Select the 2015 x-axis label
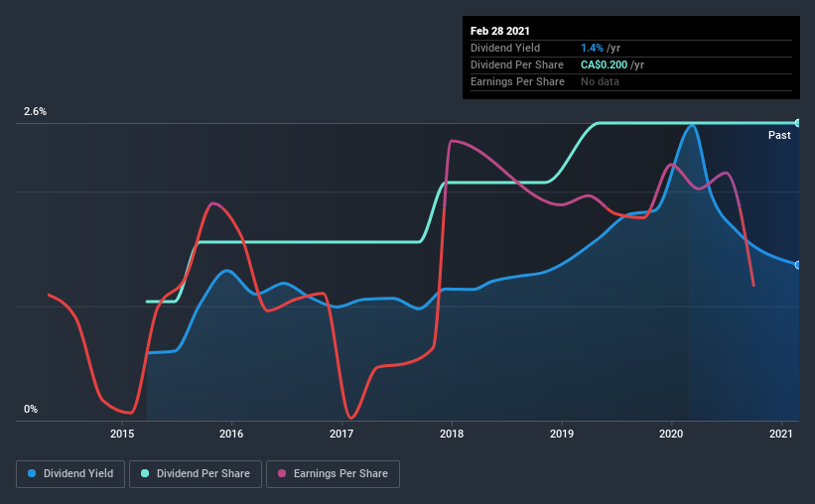 click(122, 434)
